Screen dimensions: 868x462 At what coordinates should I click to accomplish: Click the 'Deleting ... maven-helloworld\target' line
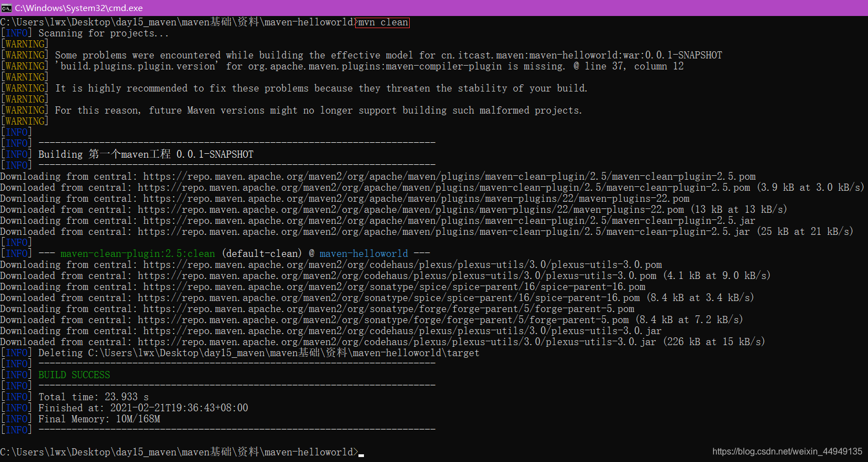pyautogui.click(x=240, y=353)
